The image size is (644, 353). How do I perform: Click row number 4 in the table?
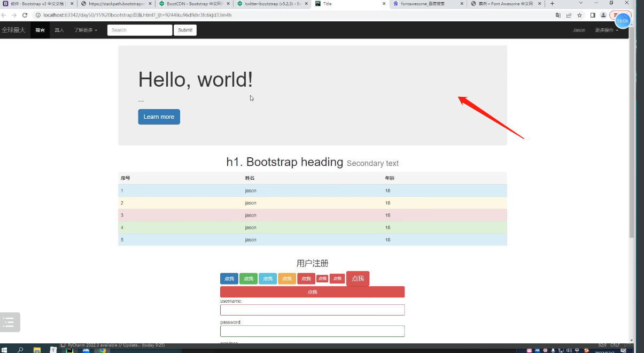122,227
